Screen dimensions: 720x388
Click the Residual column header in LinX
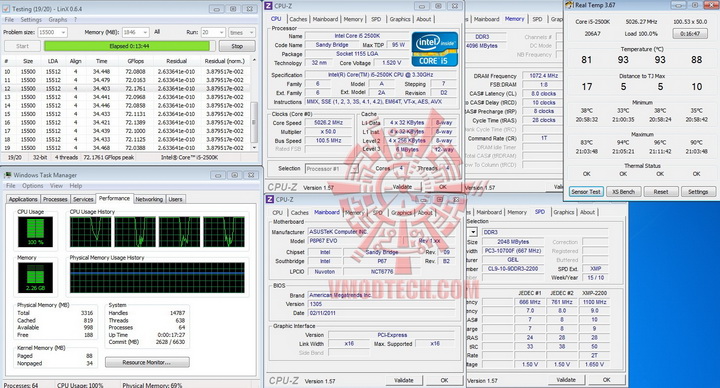[176, 61]
